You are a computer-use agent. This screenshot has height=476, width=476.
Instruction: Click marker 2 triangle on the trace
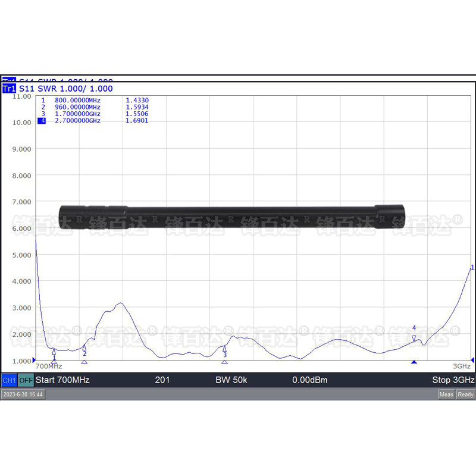[x=84, y=347]
